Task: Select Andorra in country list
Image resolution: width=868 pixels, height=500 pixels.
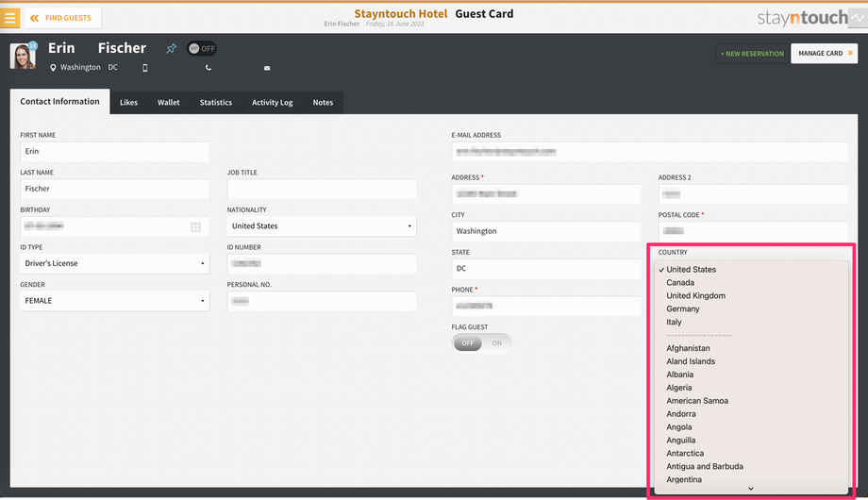Action: pos(751,414)
